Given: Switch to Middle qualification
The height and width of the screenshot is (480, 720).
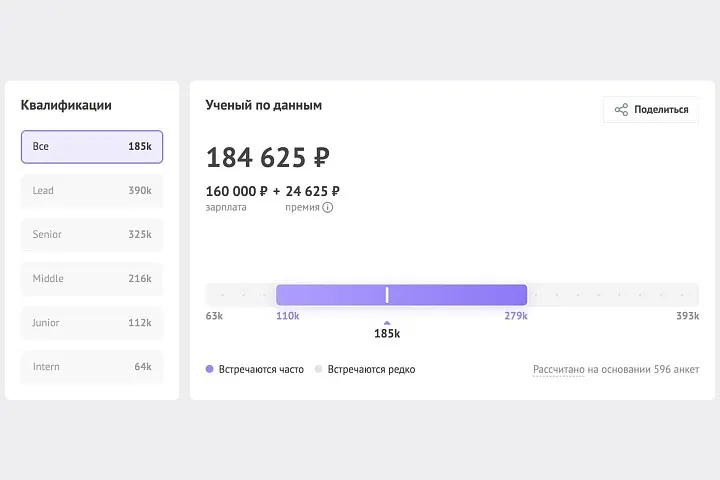Looking at the screenshot, I should (92, 279).
